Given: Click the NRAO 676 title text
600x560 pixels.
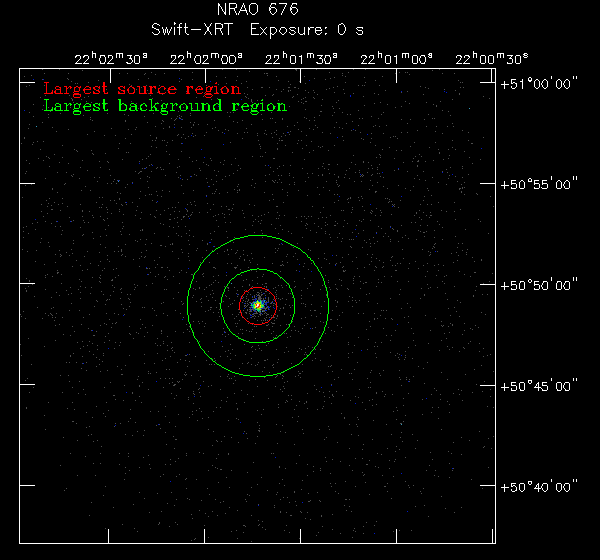Looking at the screenshot, I should (x=258, y=10).
